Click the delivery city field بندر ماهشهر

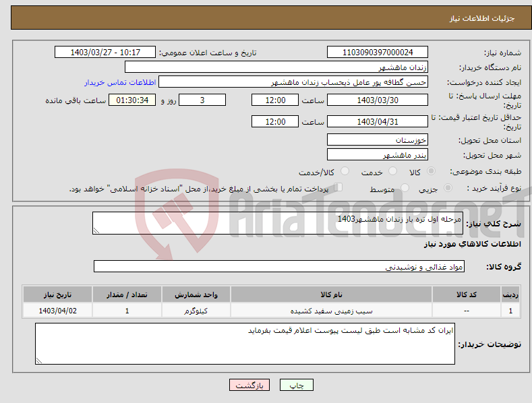coord(378,154)
